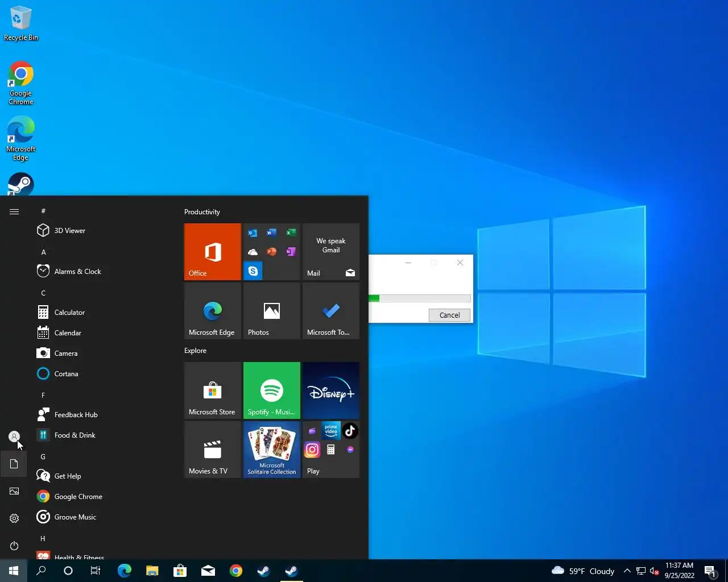Click the Windows Start button
728x582 pixels.
(x=14, y=571)
